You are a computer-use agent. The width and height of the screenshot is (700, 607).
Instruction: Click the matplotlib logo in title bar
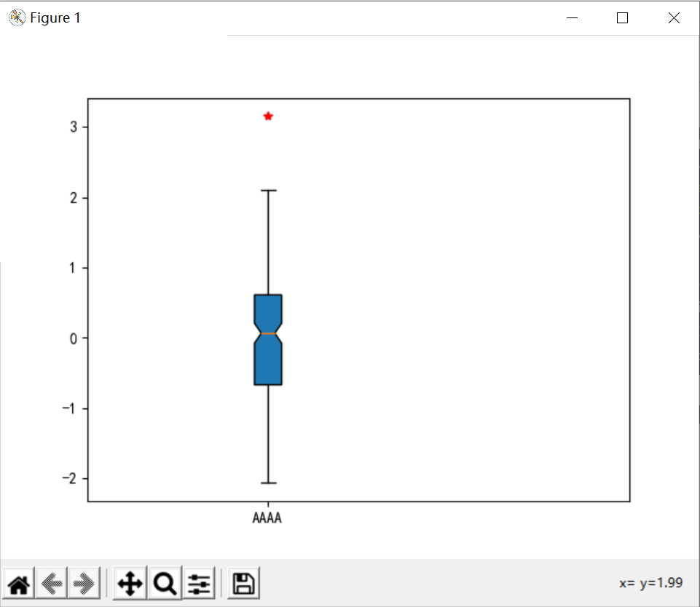pos(15,17)
